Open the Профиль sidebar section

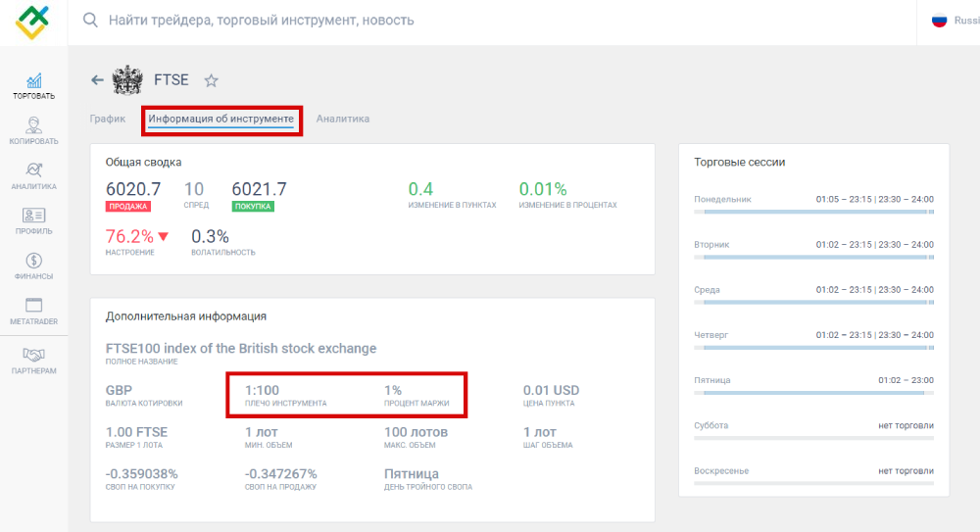tap(33, 221)
